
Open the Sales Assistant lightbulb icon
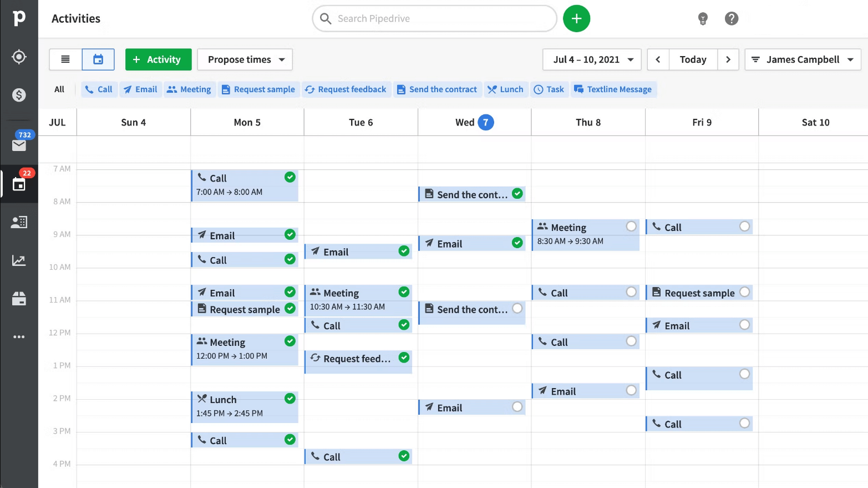point(703,19)
